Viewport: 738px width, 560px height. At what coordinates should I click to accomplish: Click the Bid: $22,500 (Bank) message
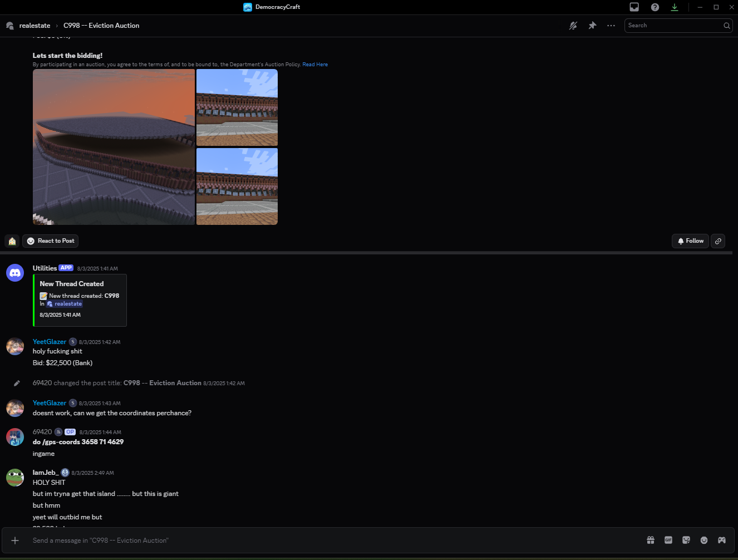coord(63,363)
